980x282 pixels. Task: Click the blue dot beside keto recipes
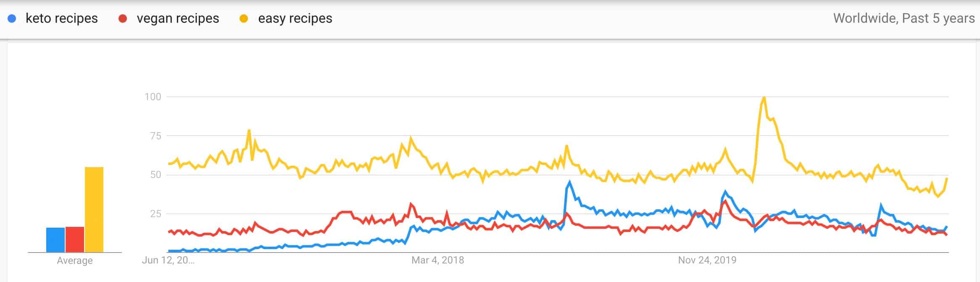click(12, 19)
